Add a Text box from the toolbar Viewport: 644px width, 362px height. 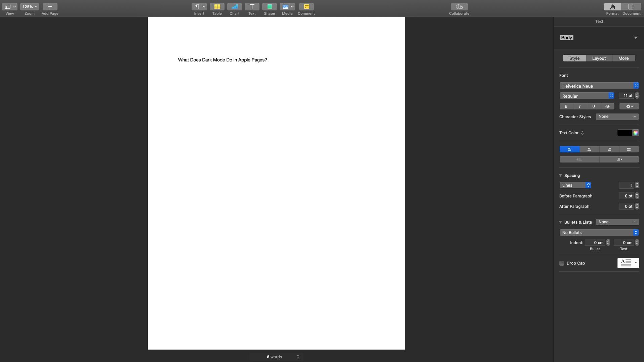point(252,7)
